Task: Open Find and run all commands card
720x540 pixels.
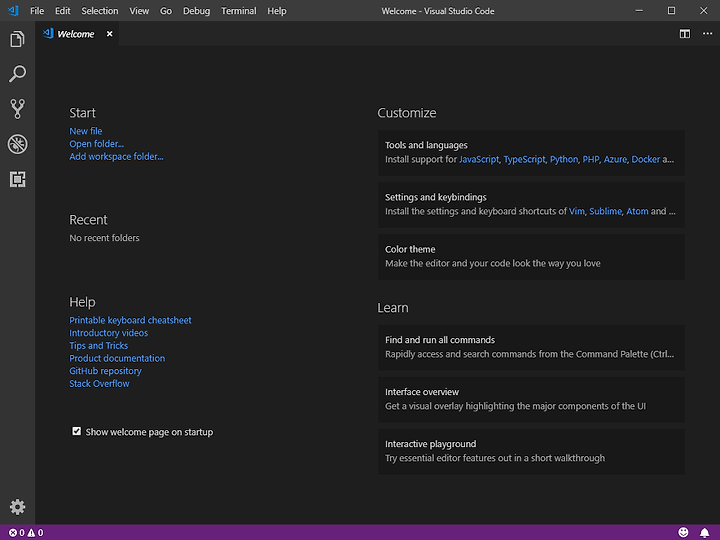Action: point(531,347)
